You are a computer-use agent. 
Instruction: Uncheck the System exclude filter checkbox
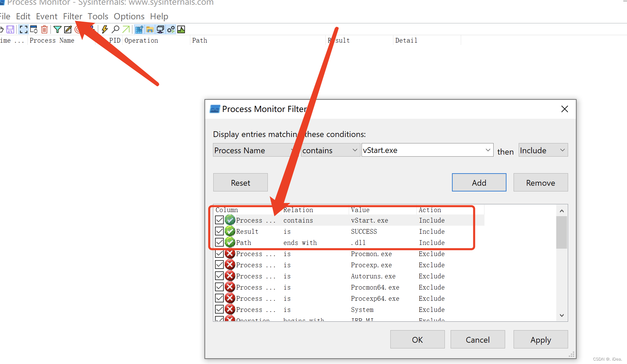(219, 309)
